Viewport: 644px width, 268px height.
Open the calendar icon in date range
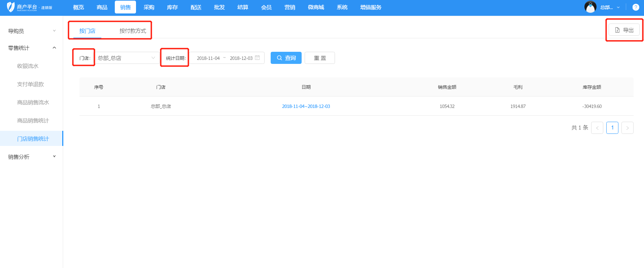pyautogui.click(x=258, y=58)
